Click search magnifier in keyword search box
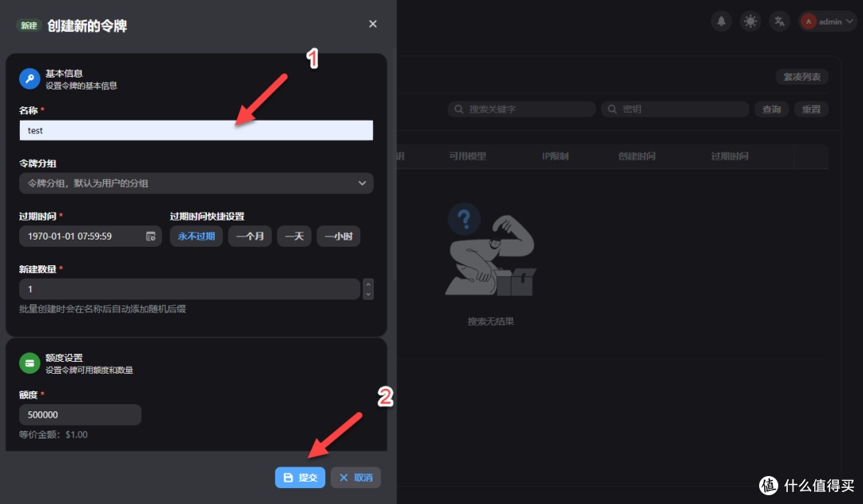 click(459, 109)
